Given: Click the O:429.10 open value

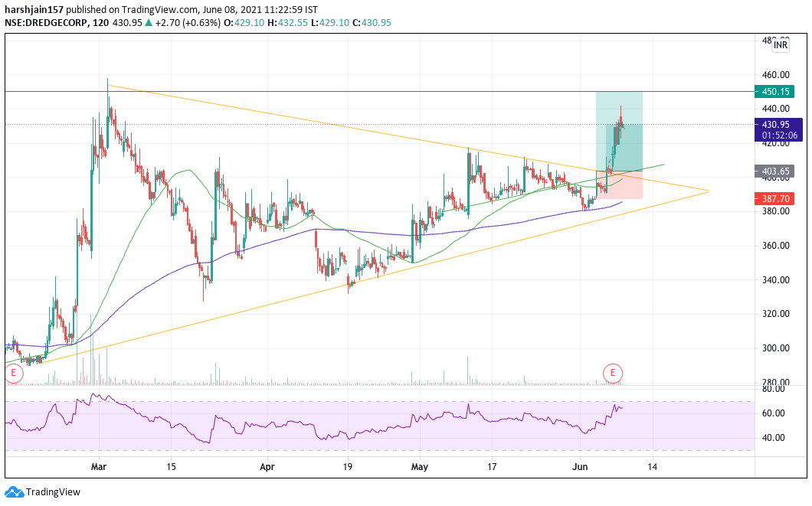Looking at the screenshot, I should pyautogui.click(x=244, y=23).
